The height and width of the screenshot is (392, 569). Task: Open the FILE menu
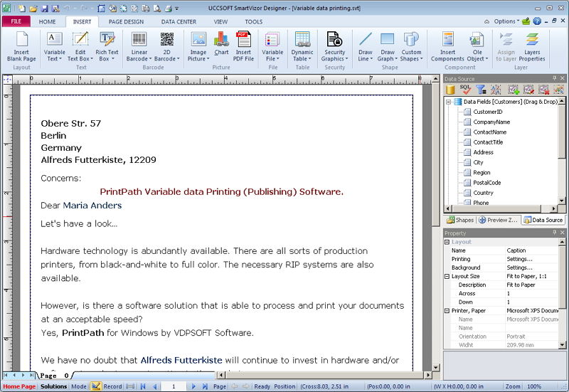coord(16,21)
